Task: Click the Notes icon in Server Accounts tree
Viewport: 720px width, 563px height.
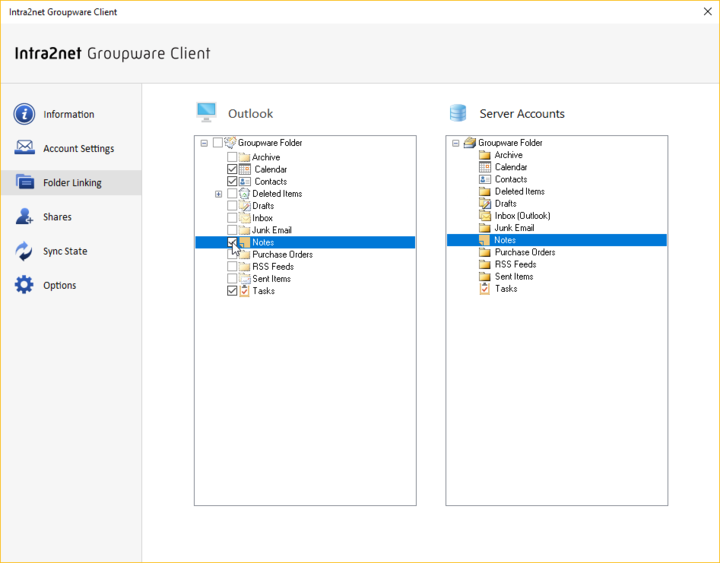Action: click(484, 240)
